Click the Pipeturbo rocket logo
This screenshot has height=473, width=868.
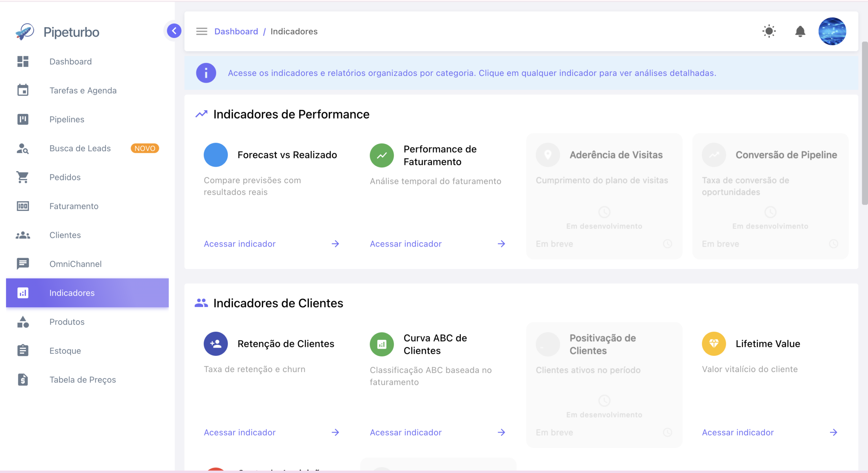[x=25, y=32]
